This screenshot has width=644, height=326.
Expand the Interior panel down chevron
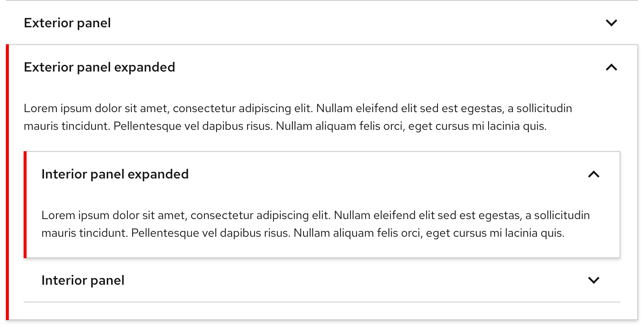pos(594,280)
